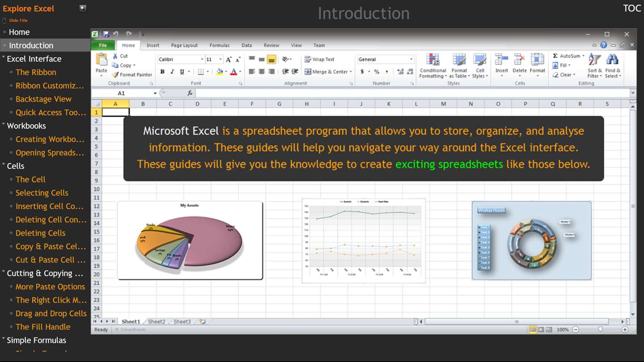The image size is (644, 362).
Task: Switch to the Formulas tab
Action: (220, 45)
